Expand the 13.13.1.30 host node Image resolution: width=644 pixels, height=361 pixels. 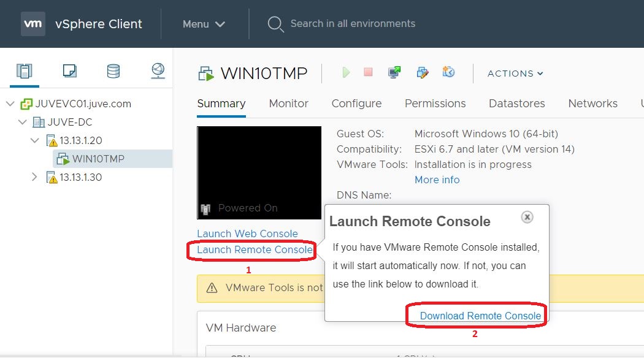(34, 177)
